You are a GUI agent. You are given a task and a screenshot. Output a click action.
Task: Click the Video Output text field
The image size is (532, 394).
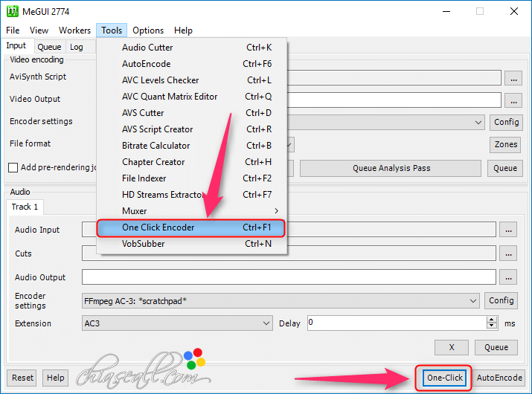coord(394,100)
